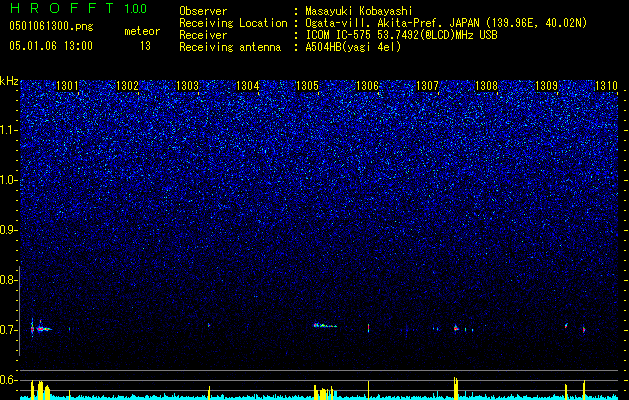Select the file name 0501061300.png

tap(51, 27)
